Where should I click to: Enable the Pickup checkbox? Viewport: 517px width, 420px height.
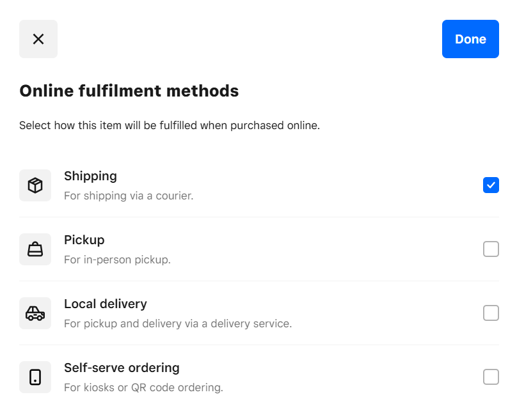[x=491, y=249]
